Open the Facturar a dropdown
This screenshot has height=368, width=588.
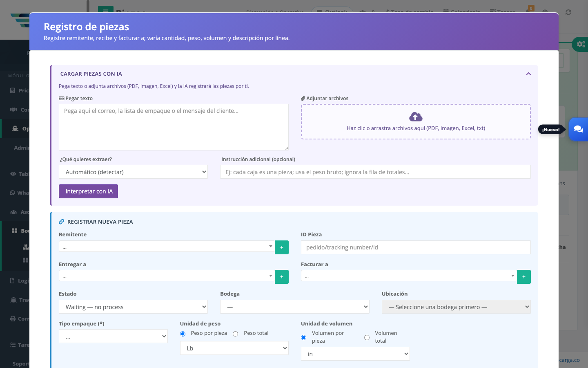coord(409,276)
